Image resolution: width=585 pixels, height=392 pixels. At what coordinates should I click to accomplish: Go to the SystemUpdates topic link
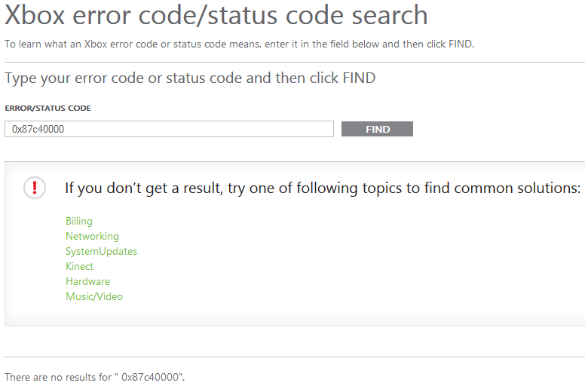(x=101, y=251)
